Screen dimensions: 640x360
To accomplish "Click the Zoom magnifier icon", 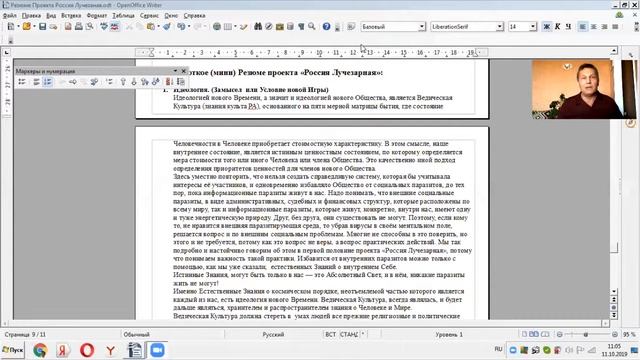I will click(312, 27).
